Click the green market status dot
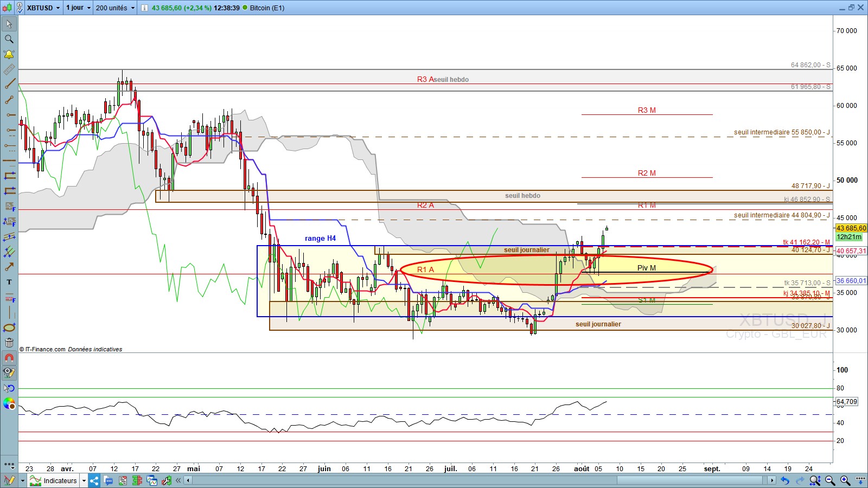This screenshot has height=488, width=868. click(245, 8)
